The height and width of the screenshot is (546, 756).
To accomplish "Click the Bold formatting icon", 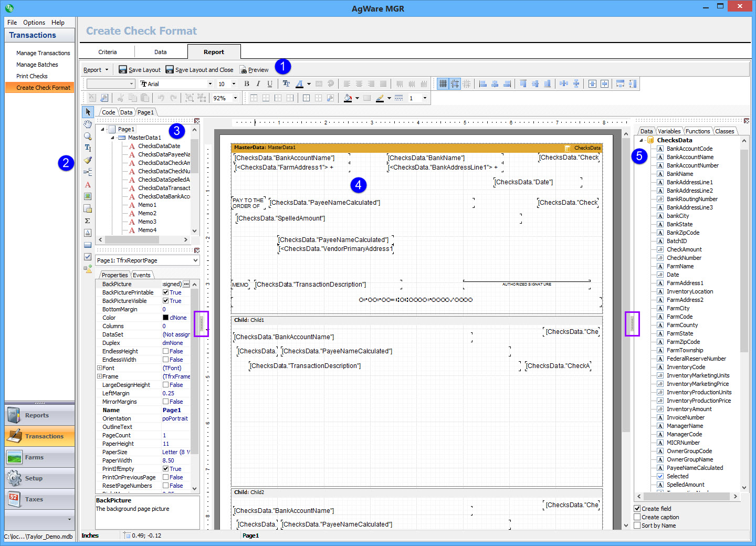I will (247, 84).
